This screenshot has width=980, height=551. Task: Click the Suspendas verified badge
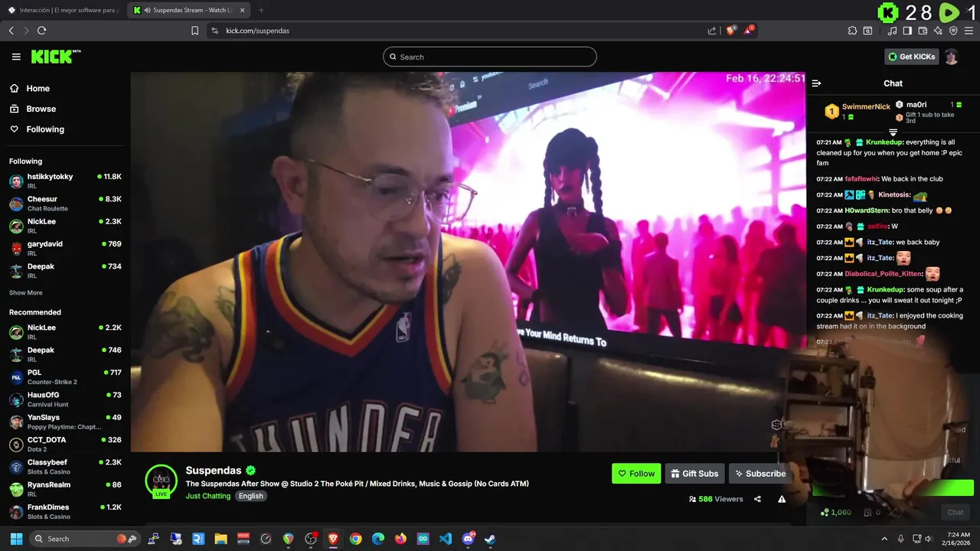(250, 471)
